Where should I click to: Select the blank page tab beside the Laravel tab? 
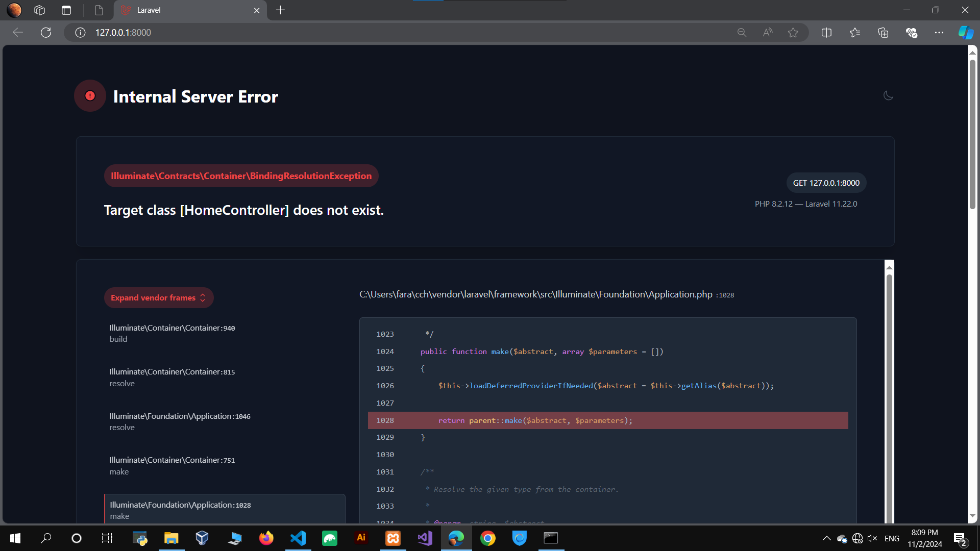[99, 10]
